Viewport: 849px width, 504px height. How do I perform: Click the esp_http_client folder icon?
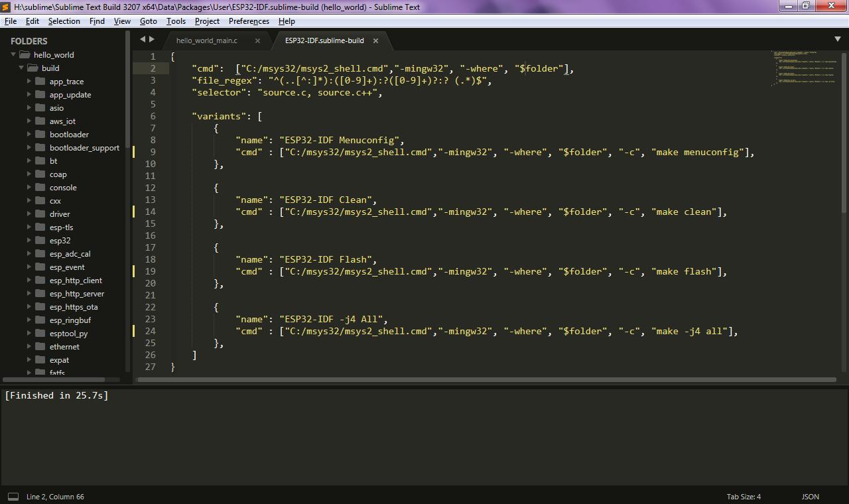pos(40,281)
